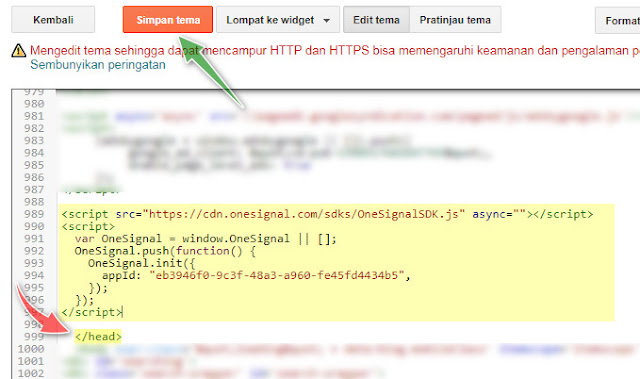640x379 pixels.
Task: Switch to the Edit tema tab
Action: coord(376,20)
